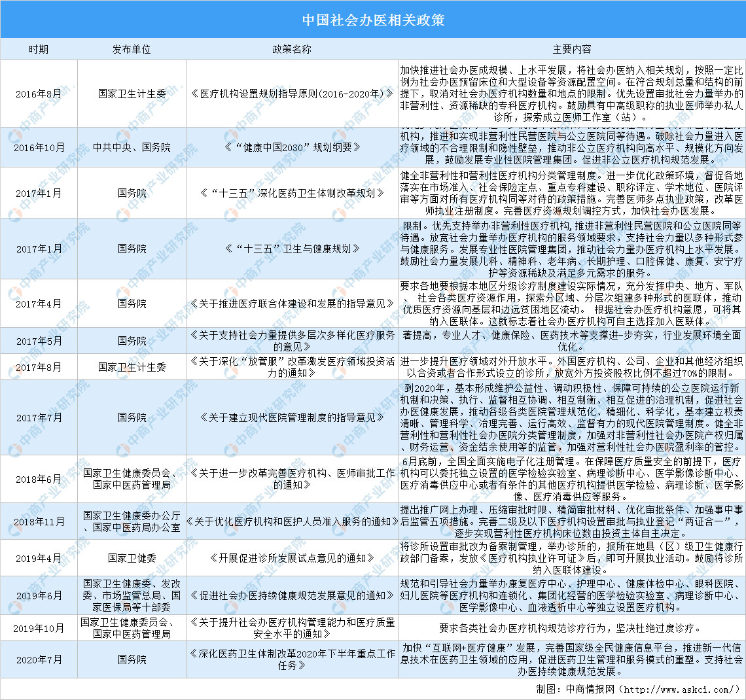The image size is (746, 700).
Task: Click the 主要内容 column header
Action: [x=571, y=50]
